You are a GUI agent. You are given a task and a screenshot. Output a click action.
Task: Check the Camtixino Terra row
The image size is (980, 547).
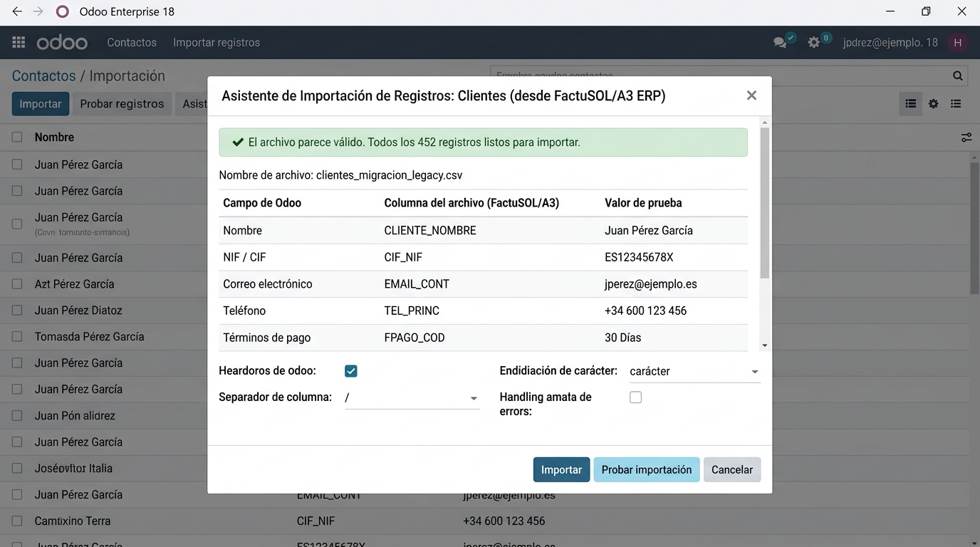17,521
